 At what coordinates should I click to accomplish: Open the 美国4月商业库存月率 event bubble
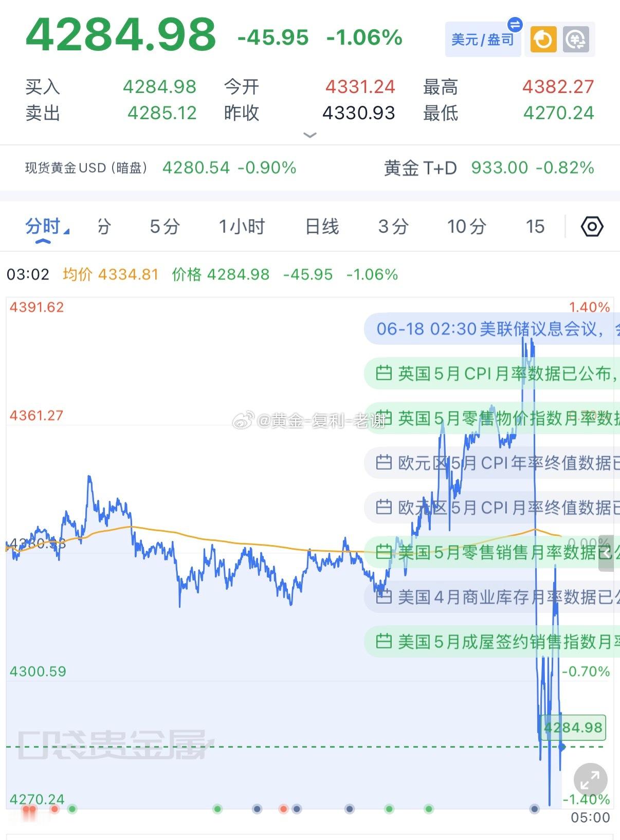[x=492, y=597]
